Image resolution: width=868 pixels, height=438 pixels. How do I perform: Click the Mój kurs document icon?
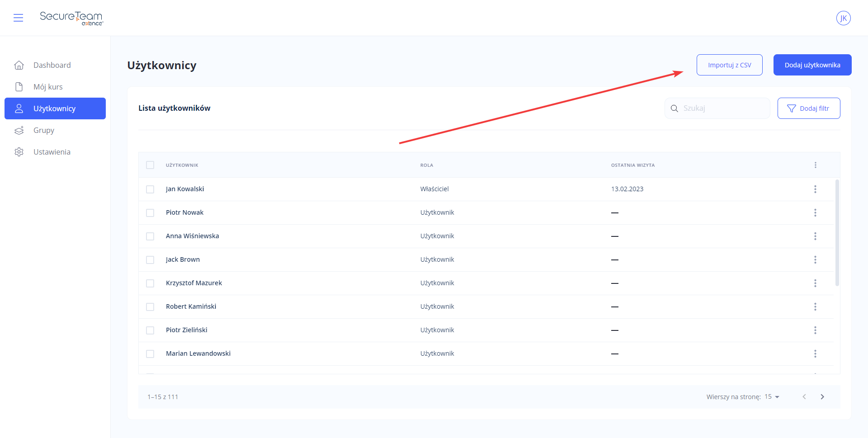[19, 87]
